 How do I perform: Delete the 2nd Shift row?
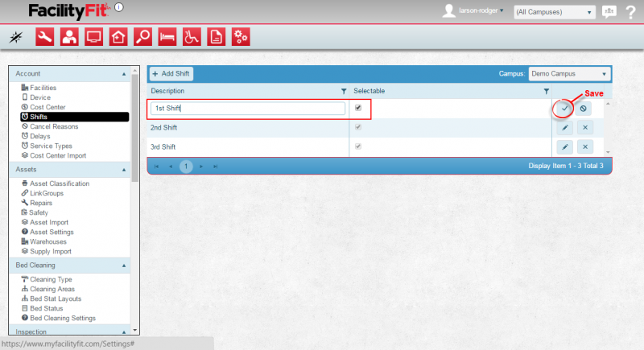[x=585, y=128]
